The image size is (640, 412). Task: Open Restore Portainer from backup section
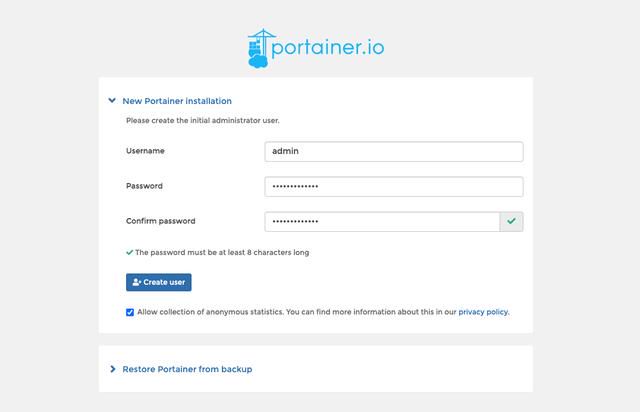click(x=187, y=369)
